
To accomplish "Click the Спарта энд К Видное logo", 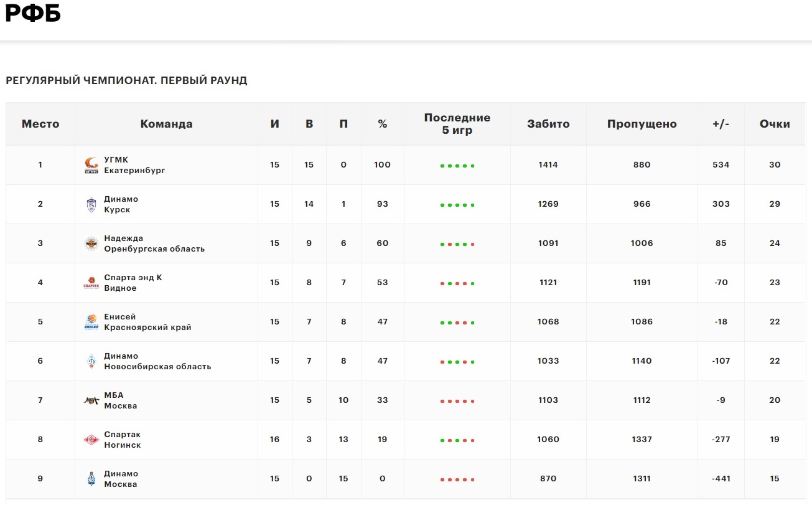I will click(x=91, y=283).
